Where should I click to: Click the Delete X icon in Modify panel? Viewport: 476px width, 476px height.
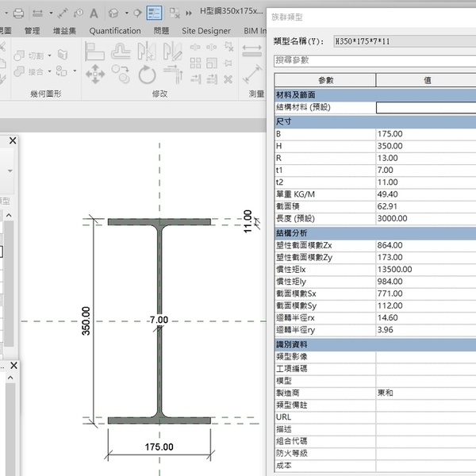click(228, 79)
